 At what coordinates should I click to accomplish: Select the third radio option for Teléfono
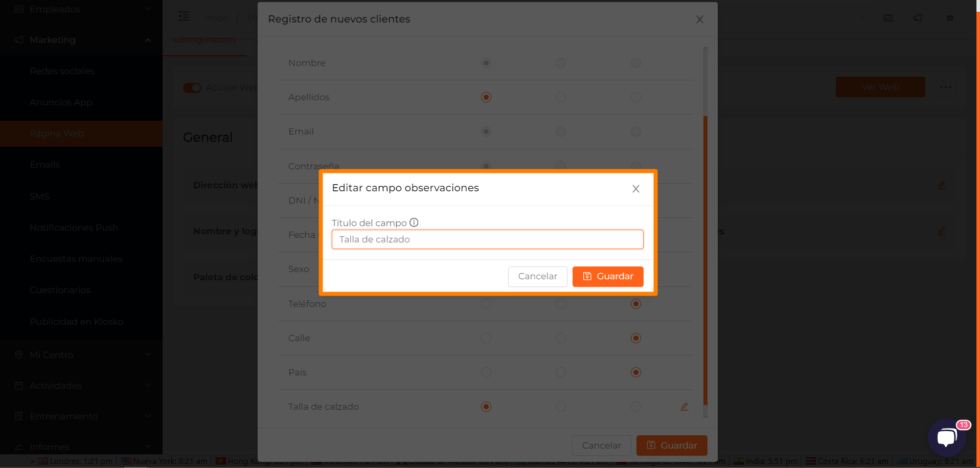coord(636,304)
